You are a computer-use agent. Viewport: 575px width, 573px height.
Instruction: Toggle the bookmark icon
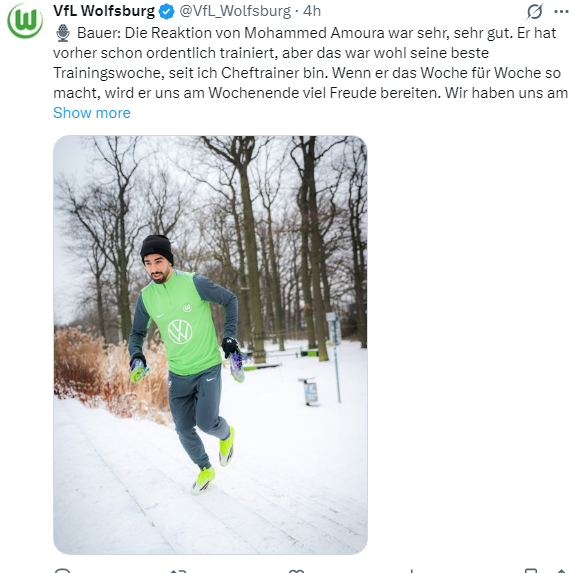coord(531,570)
